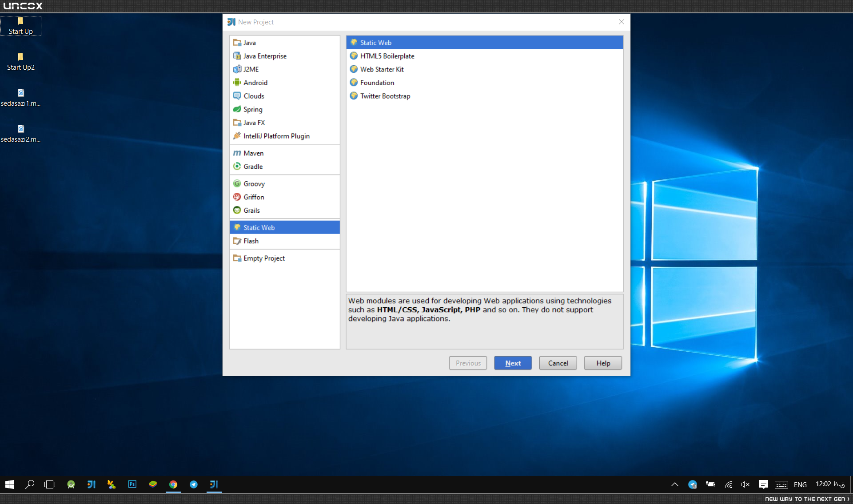The width and height of the screenshot is (853, 504).
Task: Select Gradle project type
Action: pyautogui.click(x=285, y=167)
